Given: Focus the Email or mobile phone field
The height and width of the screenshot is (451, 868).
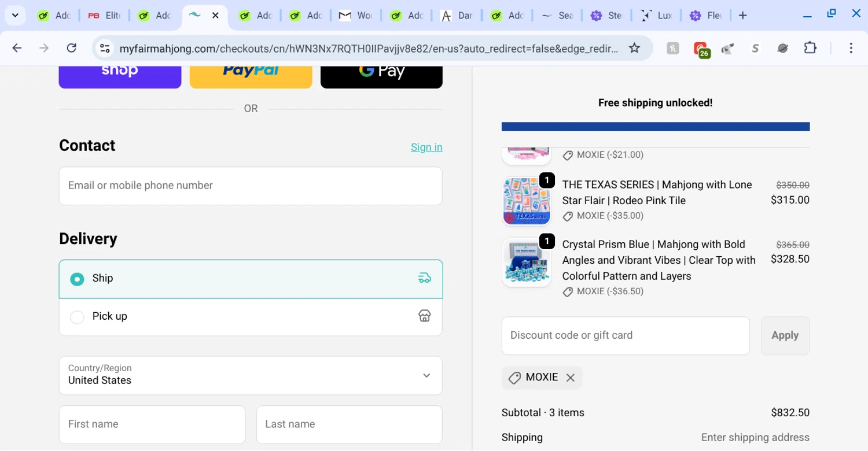Looking at the screenshot, I should tap(251, 186).
